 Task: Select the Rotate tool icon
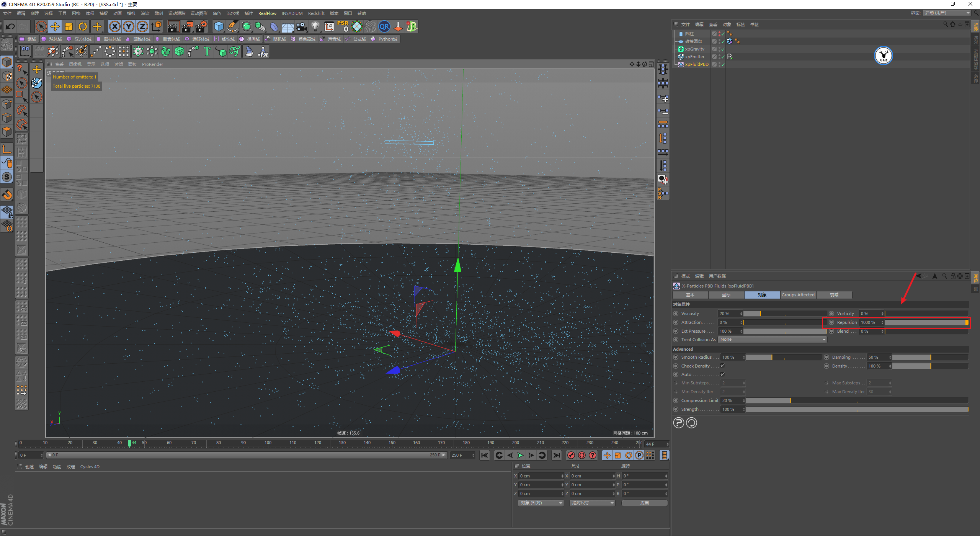83,27
